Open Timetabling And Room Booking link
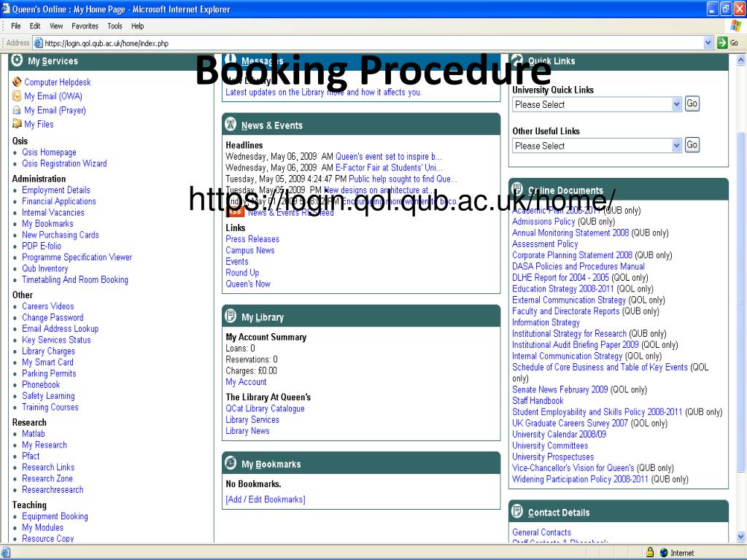This screenshot has height=560, width=747. [75, 279]
